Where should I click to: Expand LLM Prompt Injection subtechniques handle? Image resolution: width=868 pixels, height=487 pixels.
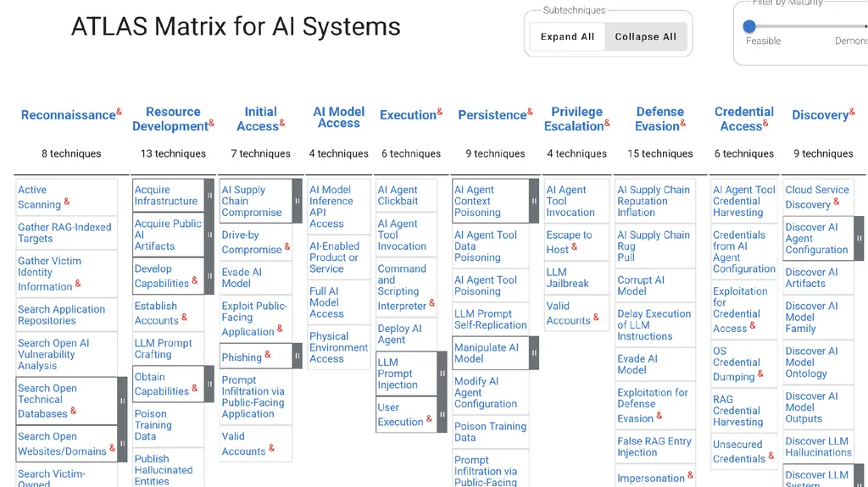[x=442, y=374]
